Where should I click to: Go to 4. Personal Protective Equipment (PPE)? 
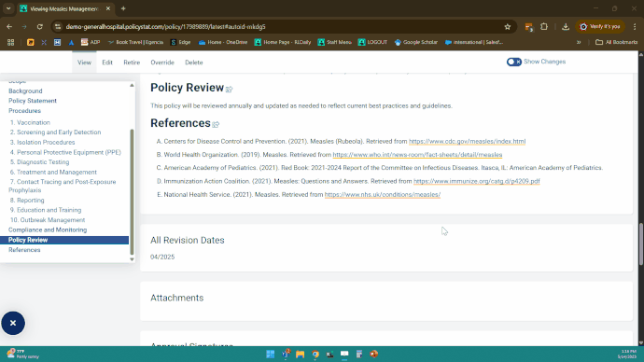pyautogui.click(x=65, y=152)
